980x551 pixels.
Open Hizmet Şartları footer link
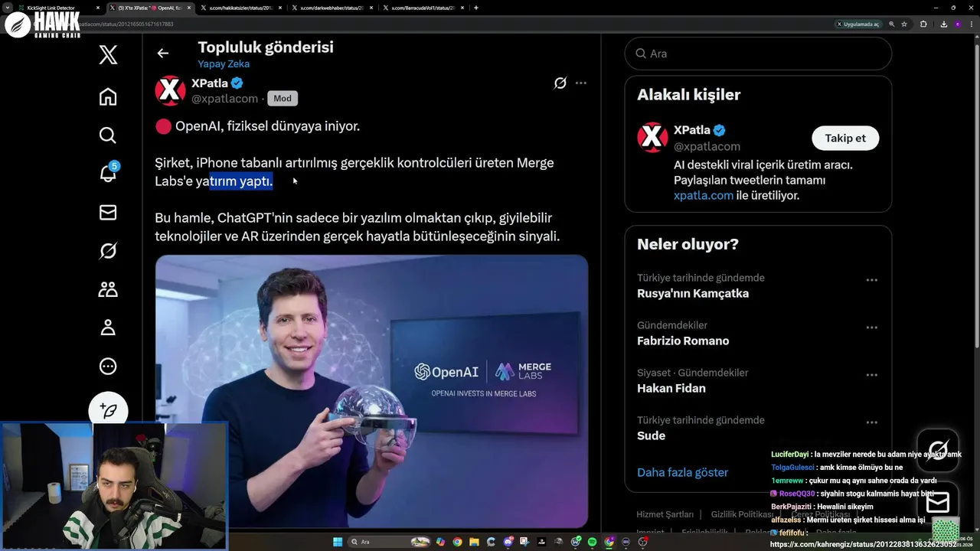pos(665,514)
